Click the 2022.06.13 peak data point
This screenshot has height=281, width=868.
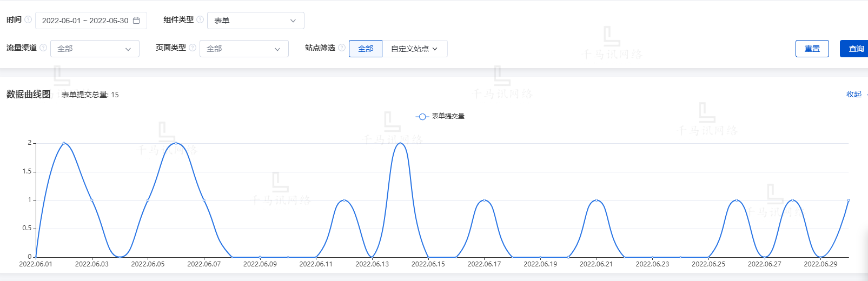tap(400, 143)
